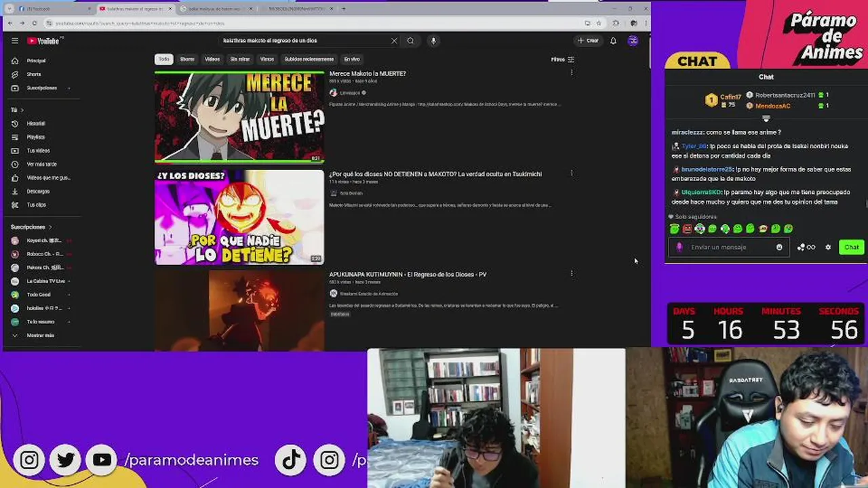Expand Mostrar más in subscriptions list
This screenshot has width=868, height=488.
(x=40, y=335)
